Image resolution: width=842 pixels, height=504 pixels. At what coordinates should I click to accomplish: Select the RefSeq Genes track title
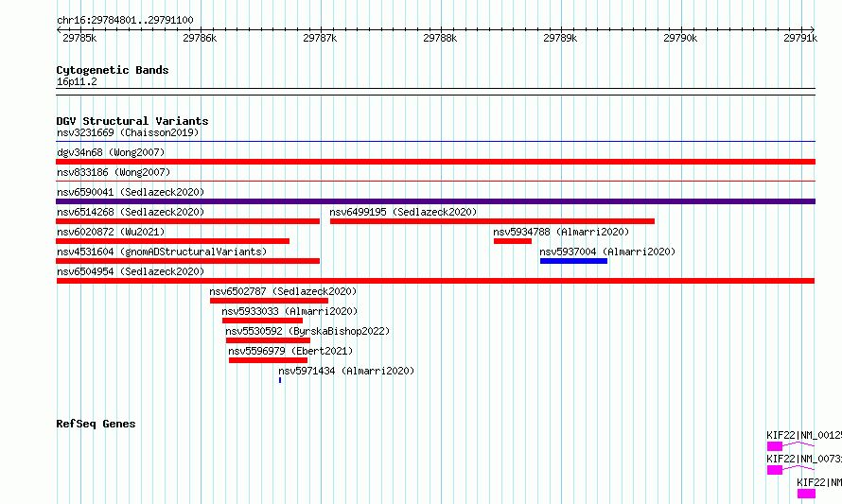coord(96,424)
